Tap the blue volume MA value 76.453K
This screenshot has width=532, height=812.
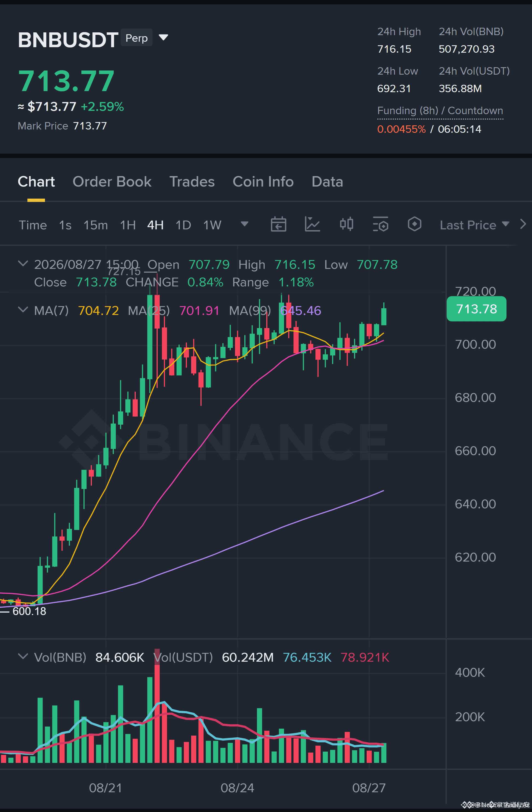(307, 657)
